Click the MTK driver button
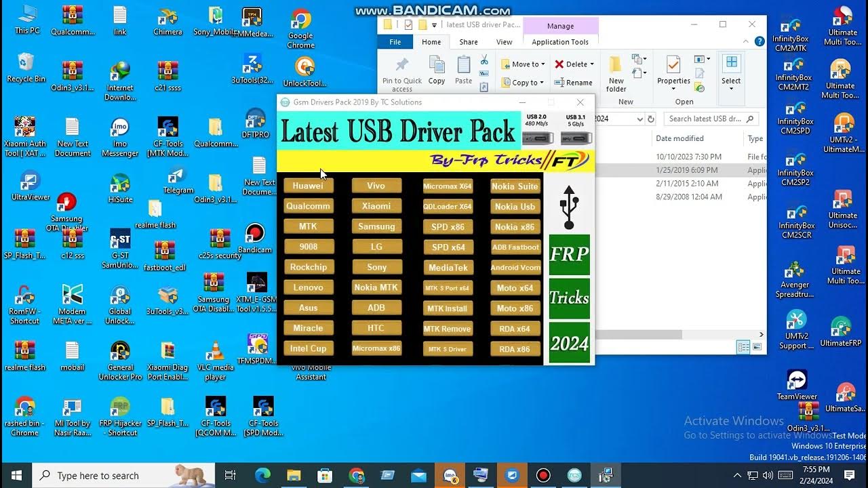The width and height of the screenshot is (868, 488). 308,226
